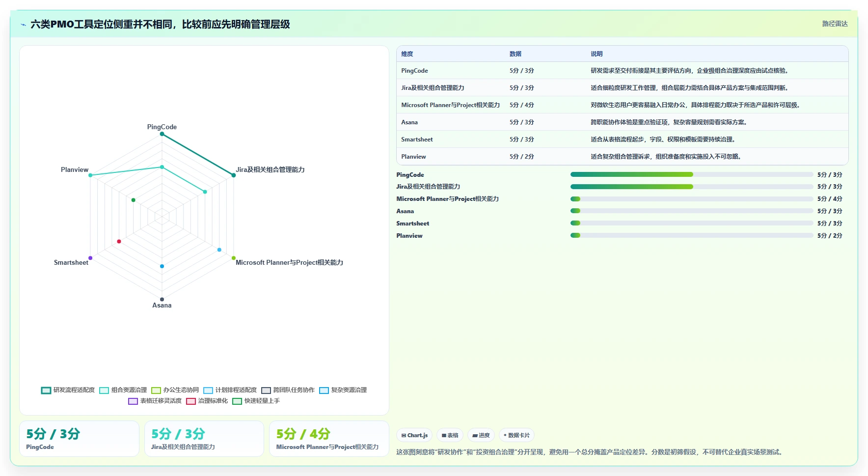The image size is (868, 476).
Task: Click the 进度 chip
Action: click(481, 435)
